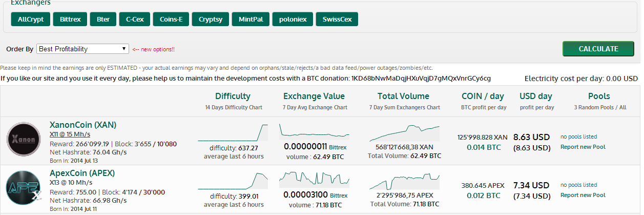Open the XanonCoin (XAN) link
Image resolution: width=644 pixels, height=215 pixels.
click(x=83, y=125)
